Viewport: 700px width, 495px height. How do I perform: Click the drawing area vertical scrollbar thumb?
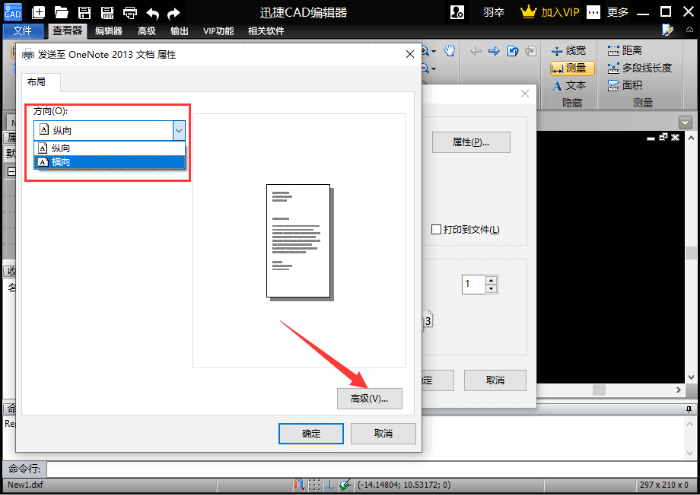[x=691, y=253]
